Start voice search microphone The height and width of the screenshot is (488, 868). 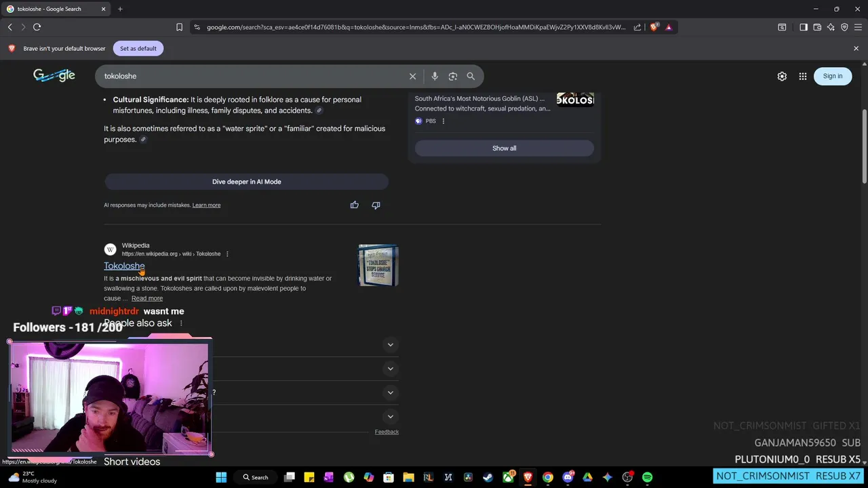[435, 76]
